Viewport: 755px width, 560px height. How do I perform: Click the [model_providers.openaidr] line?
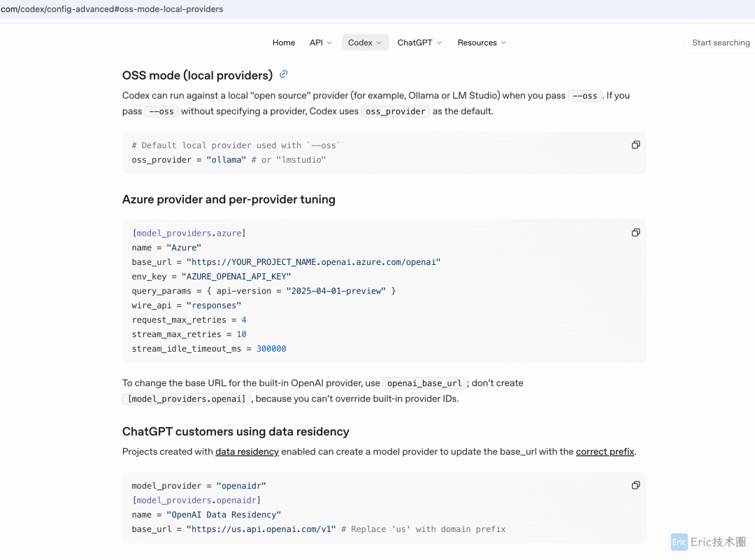pos(196,501)
